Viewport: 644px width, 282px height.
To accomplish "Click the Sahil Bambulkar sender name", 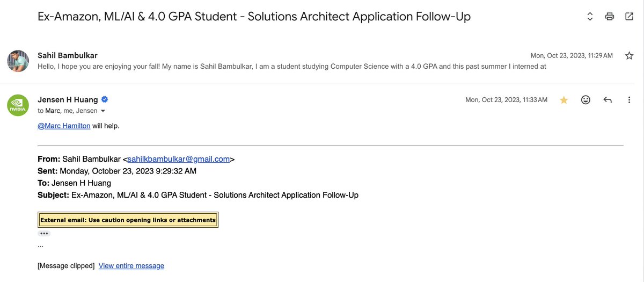I will click(x=68, y=55).
